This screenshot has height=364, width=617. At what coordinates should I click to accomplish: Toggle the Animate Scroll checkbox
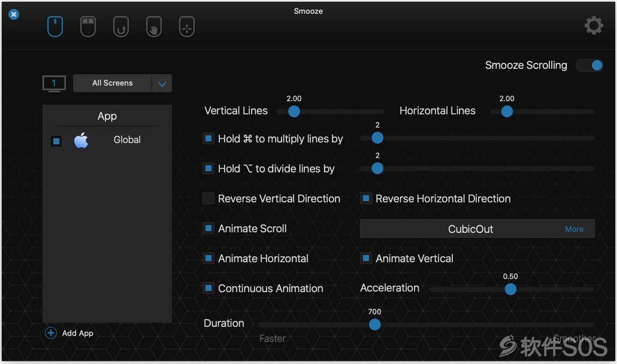click(x=208, y=228)
